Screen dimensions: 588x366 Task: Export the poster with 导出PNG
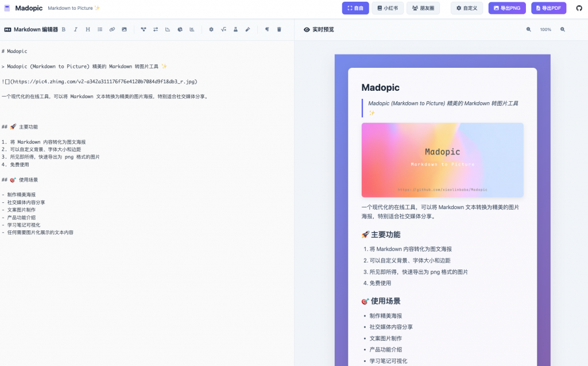tap(507, 8)
